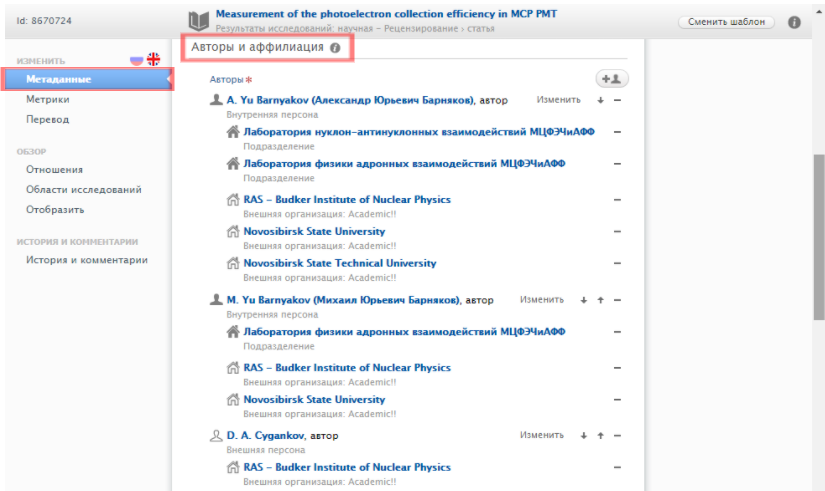This screenshot has height=491, width=825.
Task: Go to Перевод in sidebar
Action: click(x=48, y=119)
